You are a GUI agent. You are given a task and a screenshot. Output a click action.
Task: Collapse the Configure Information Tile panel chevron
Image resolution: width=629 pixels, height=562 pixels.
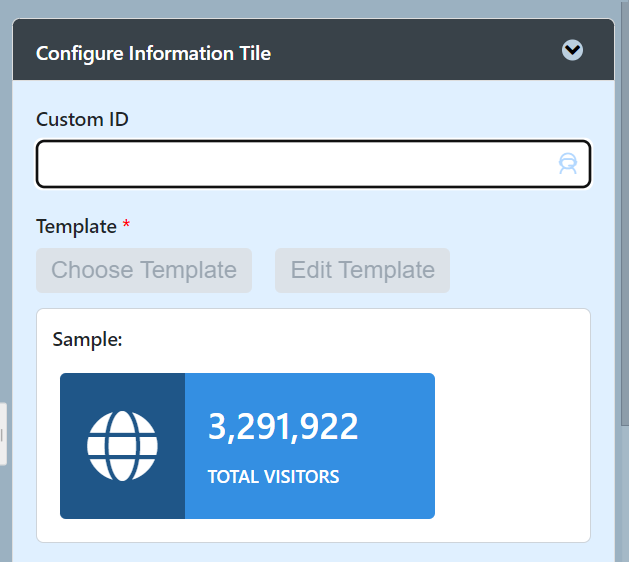point(572,50)
